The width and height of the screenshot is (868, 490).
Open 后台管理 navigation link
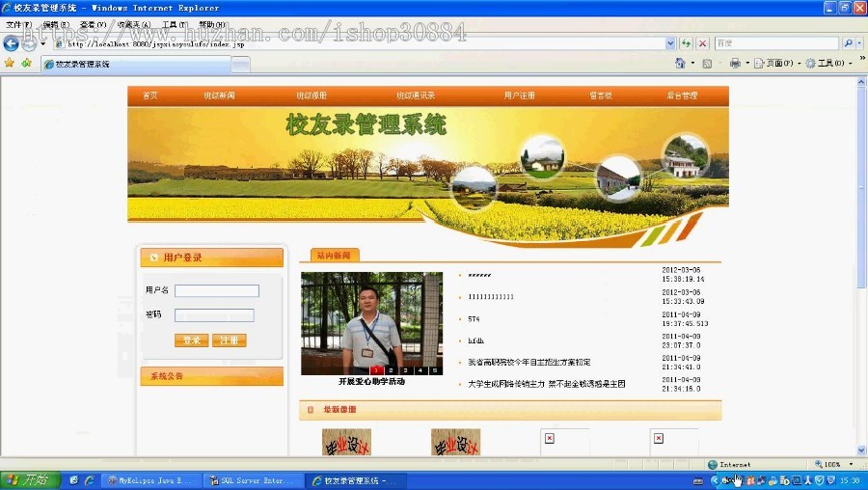coord(682,95)
